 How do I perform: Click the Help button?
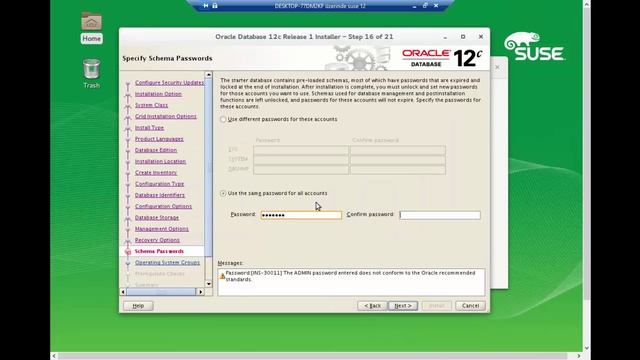click(x=138, y=306)
